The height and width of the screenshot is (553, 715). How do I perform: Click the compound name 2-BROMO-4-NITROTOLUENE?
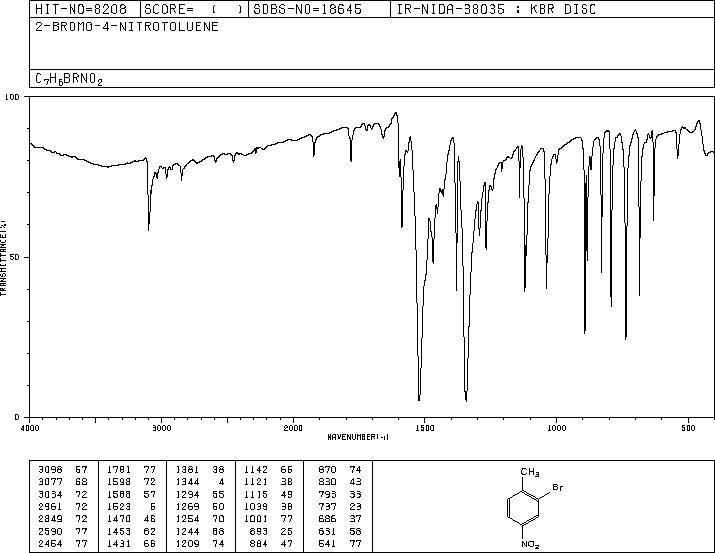(x=127, y=26)
